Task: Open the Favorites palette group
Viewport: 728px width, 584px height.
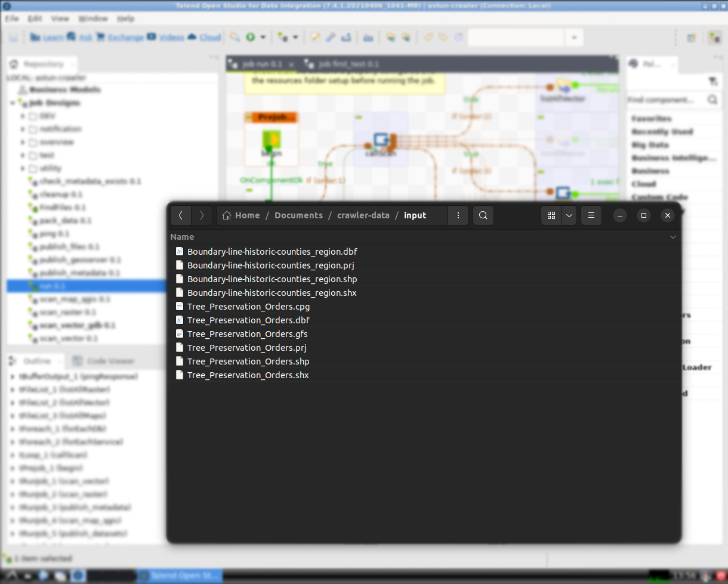Action: click(x=651, y=119)
